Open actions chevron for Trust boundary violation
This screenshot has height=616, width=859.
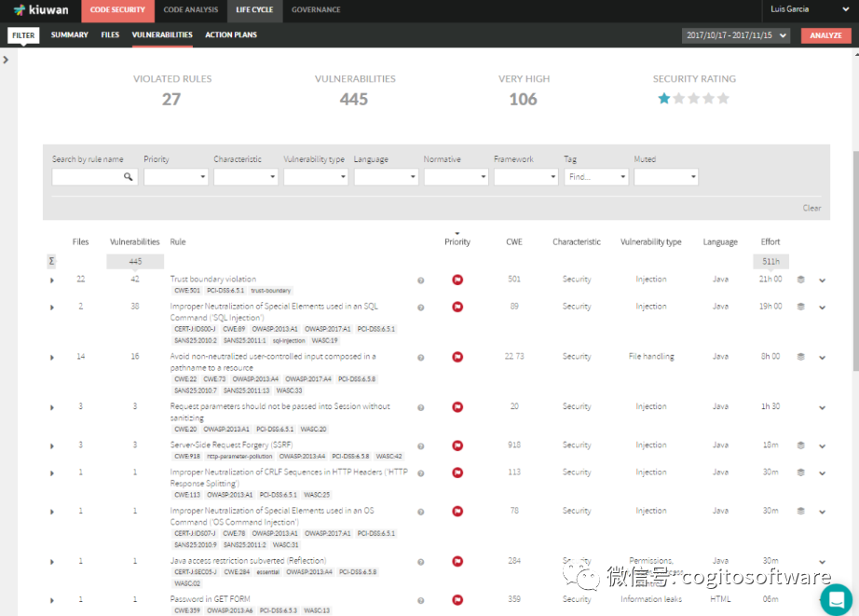823,281
